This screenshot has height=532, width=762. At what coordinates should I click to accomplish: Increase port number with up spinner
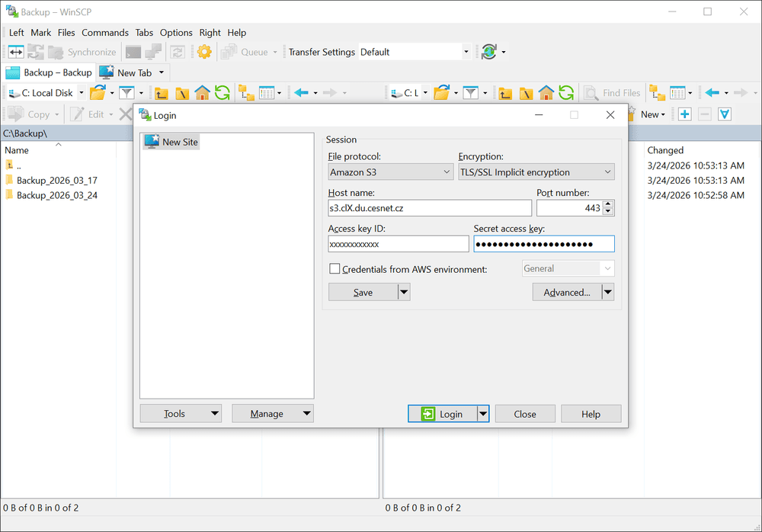pyautogui.click(x=608, y=204)
